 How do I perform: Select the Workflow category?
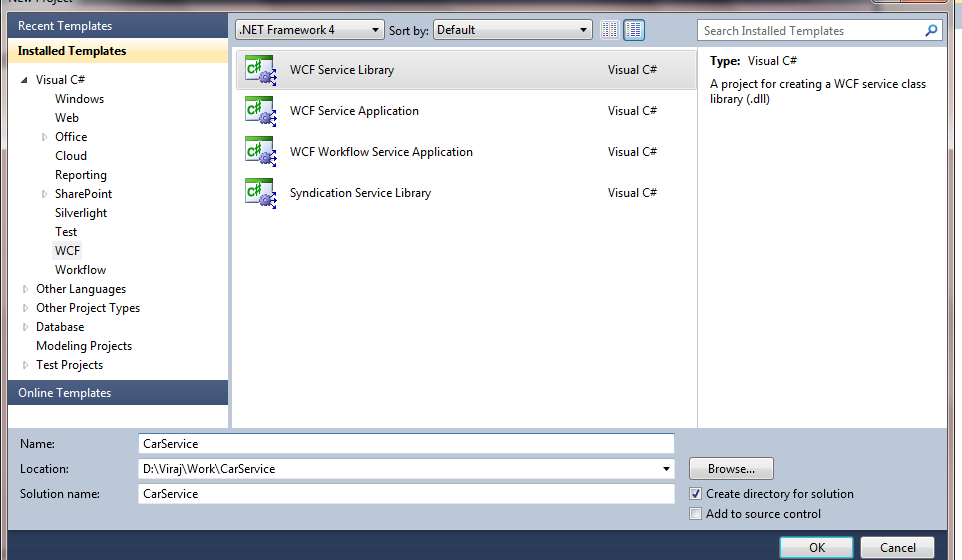coord(80,270)
